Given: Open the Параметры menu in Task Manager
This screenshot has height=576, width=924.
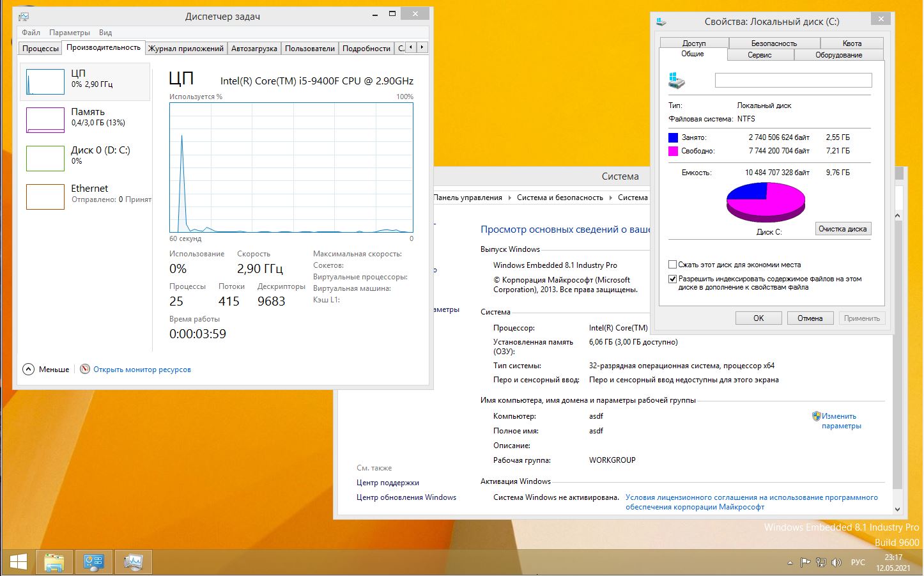Looking at the screenshot, I should click(70, 33).
